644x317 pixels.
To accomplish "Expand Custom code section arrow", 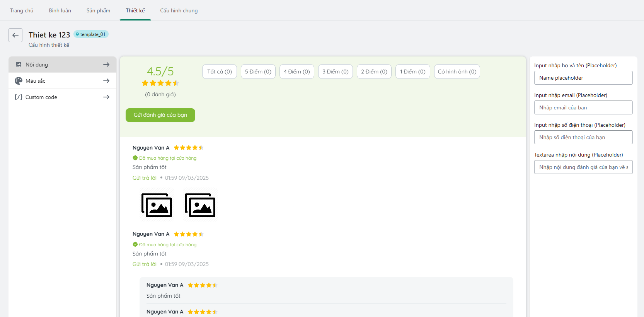I will pyautogui.click(x=106, y=97).
